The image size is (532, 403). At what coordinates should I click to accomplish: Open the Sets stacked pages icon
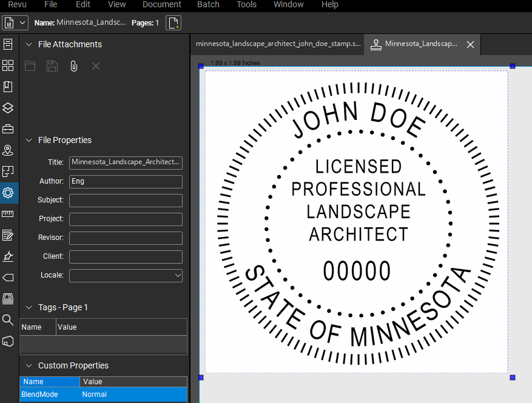point(8,299)
